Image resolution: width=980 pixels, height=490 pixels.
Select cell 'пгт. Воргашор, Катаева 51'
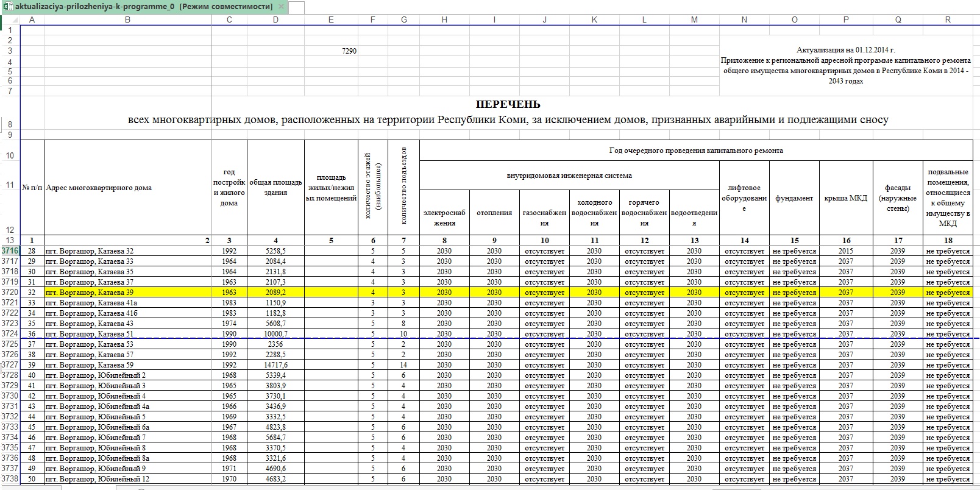pos(127,334)
